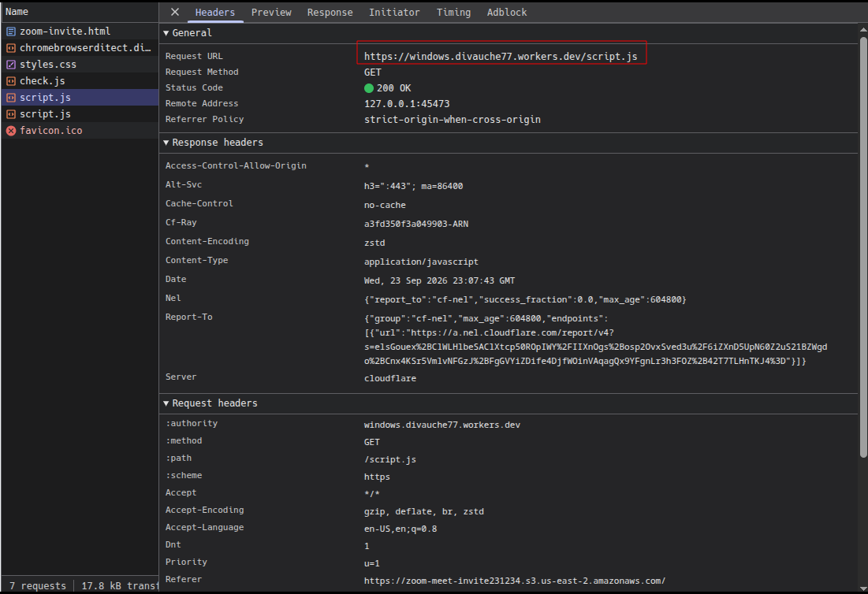This screenshot has width=868, height=594.
Task: Click the green 200 OK status indicator
Action: 369,88
